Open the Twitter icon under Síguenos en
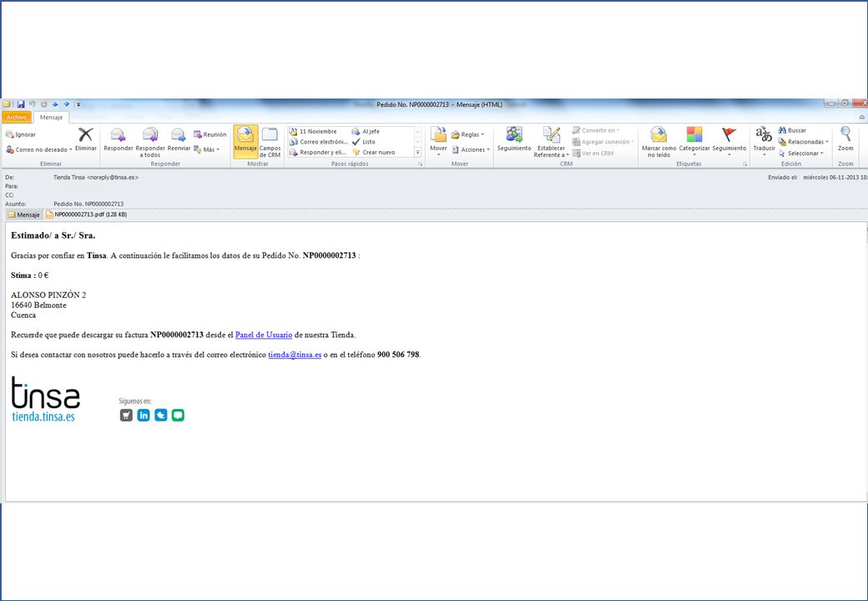Image resolution: width=868 pixels, height=601 pixels. click(160, 415)
